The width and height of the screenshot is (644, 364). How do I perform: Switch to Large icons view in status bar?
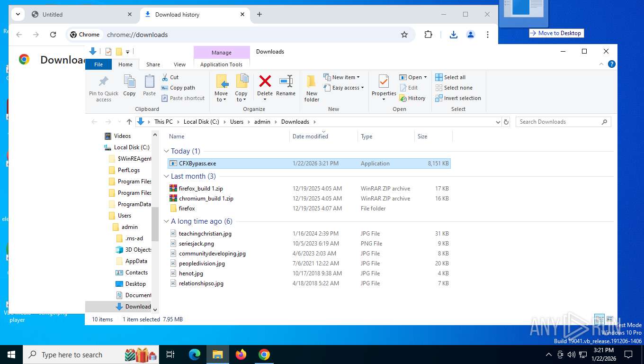pyautogui.click(x=610, y=319)
